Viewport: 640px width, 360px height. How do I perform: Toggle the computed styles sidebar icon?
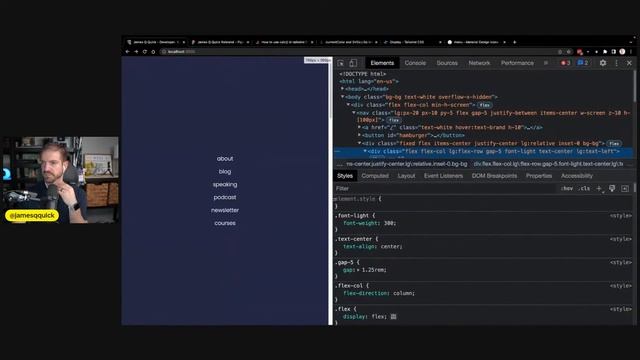(x=625, y=188)
